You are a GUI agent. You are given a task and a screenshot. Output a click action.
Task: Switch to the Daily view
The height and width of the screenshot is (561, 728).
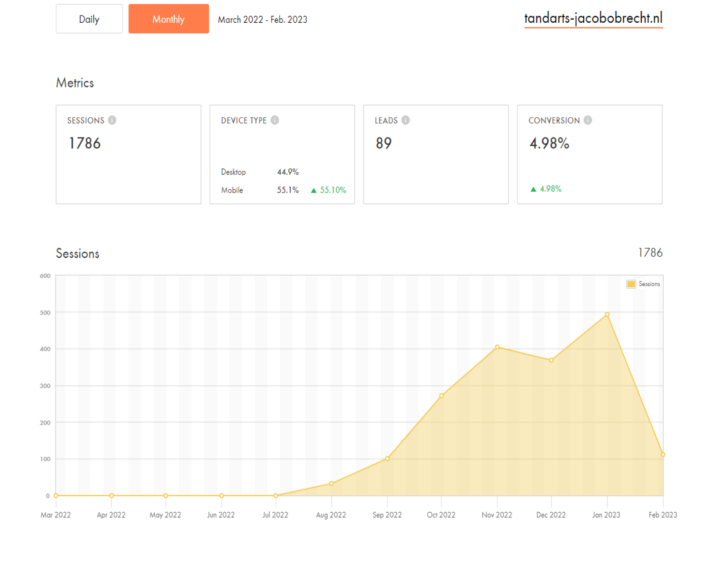pos(89,19)
